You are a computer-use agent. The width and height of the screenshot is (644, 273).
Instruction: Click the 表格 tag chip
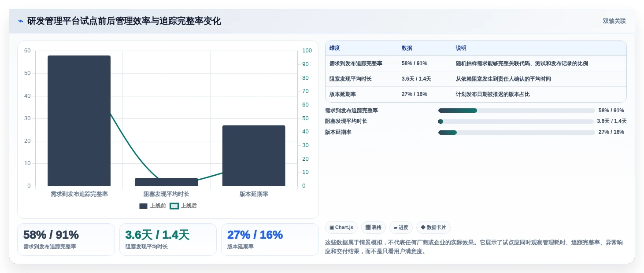click(x=374, y=228)
